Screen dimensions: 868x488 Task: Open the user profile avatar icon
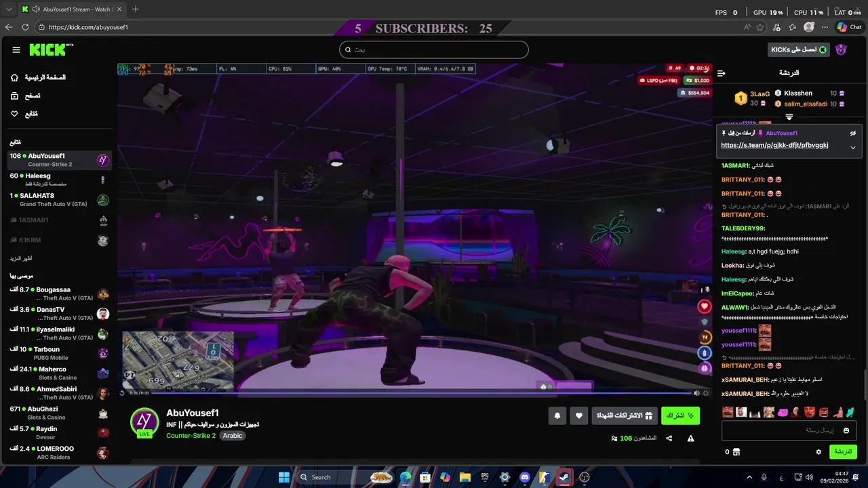842,49
